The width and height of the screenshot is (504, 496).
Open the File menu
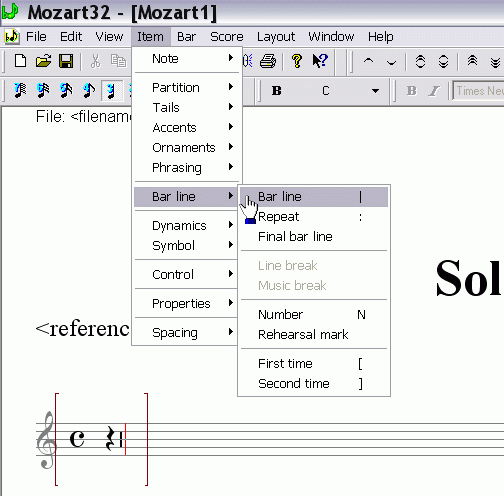point(36,36)
